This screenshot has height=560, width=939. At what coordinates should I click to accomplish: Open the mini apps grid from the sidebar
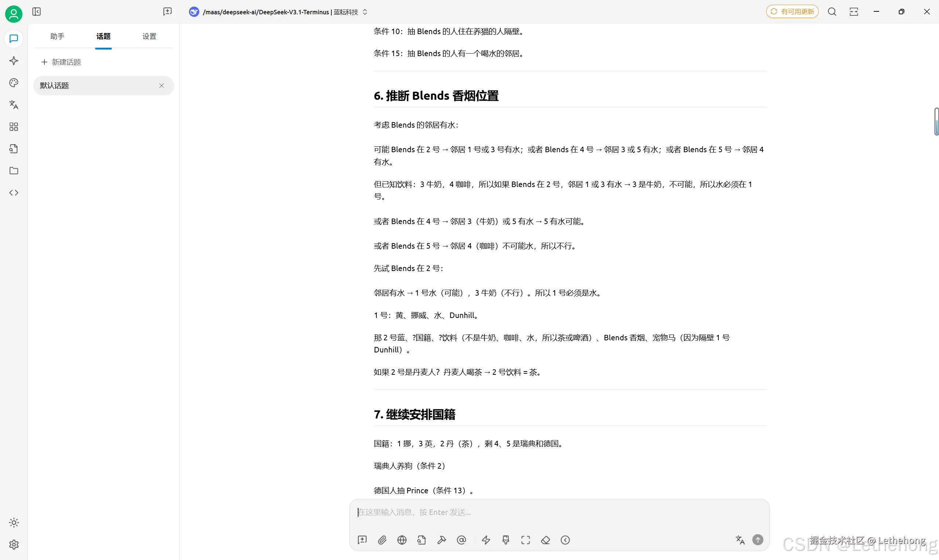[14, 127]
